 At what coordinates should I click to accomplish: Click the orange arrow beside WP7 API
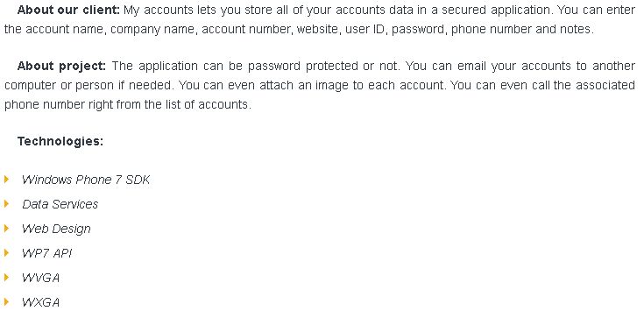pyautogui.click(x=7, y=252)
